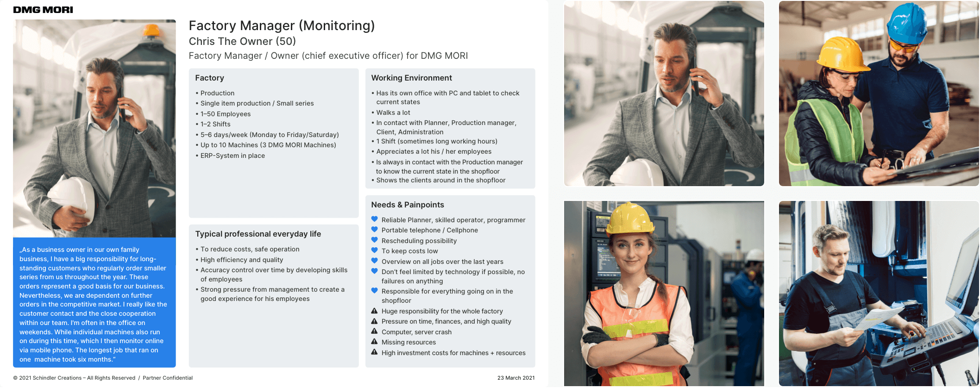The width and height of the screenshot is (980, 388).
Task: Click the Factory section heading
Action: pyautogui.click(x=209, y=78)
